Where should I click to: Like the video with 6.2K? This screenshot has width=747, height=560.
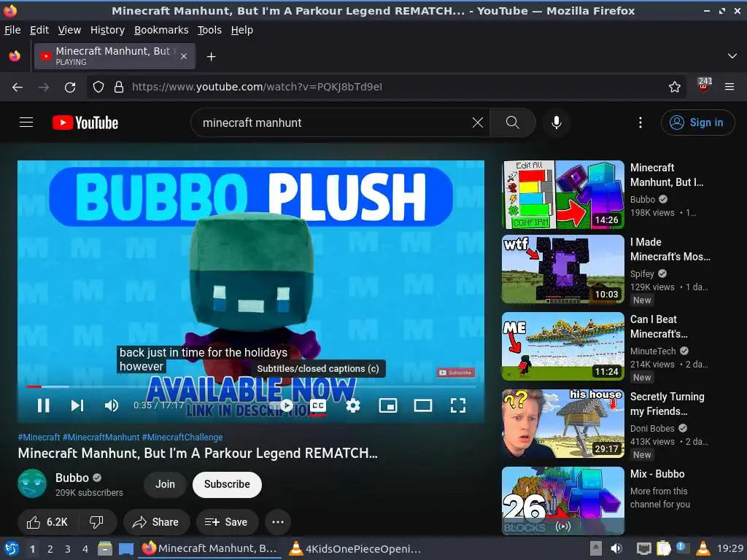47,522
